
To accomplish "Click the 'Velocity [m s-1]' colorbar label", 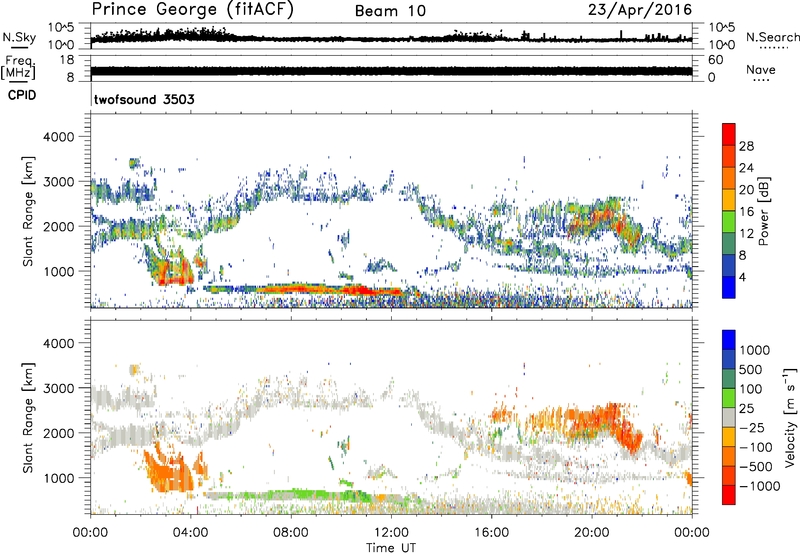I will pos(790,417).
